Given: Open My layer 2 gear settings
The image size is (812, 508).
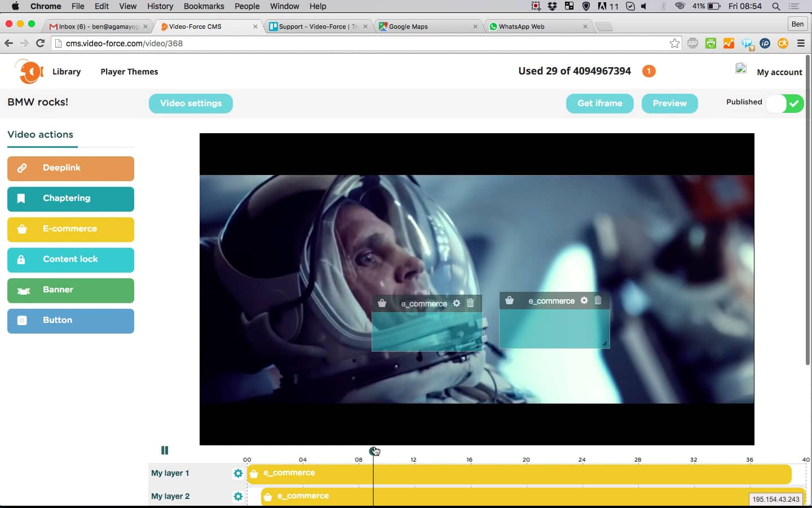Looking at the screenshot, I should coord(238,496).
